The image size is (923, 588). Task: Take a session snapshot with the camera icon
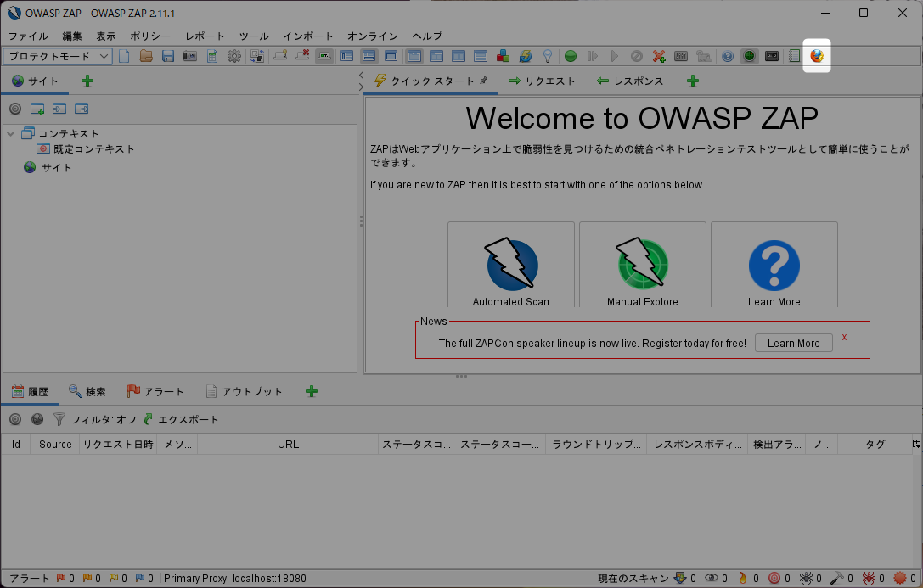189,56
